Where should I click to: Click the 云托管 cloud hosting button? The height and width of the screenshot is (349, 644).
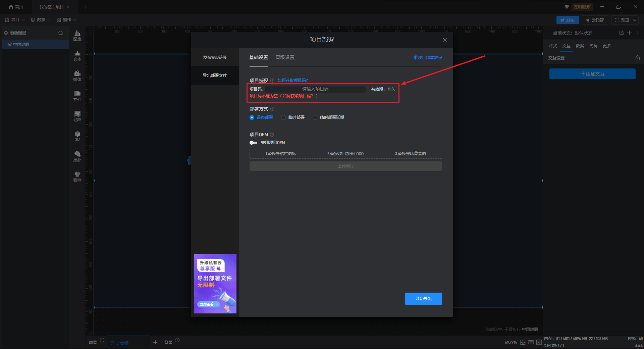tap(595, 20)
